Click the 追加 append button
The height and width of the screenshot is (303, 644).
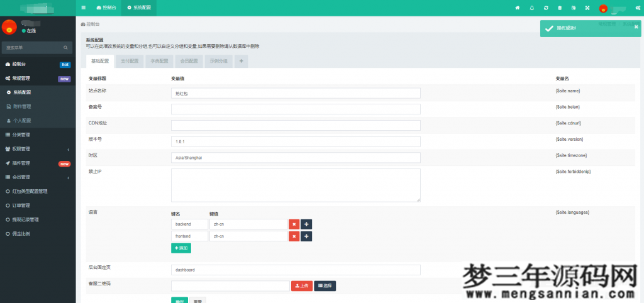(181, 248)
